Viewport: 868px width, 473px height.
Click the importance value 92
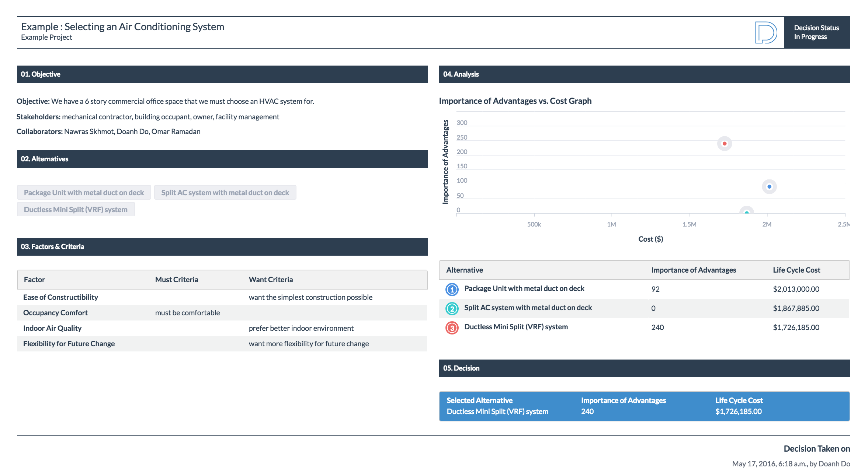(655, 289)
